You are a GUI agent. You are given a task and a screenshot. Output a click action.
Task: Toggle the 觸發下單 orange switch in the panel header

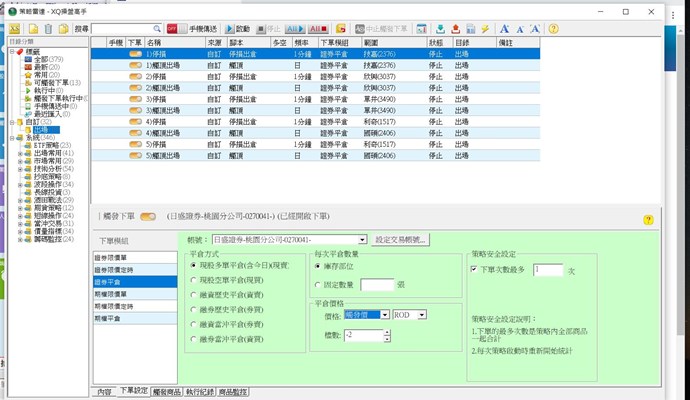click(x=147, y=216)
